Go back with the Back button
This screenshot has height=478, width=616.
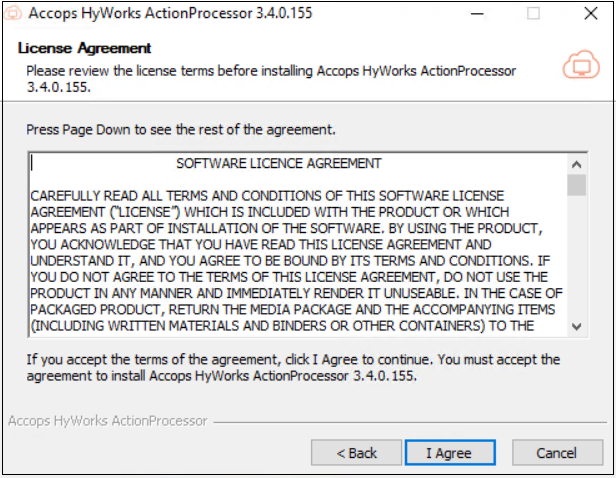click(356, 453)
